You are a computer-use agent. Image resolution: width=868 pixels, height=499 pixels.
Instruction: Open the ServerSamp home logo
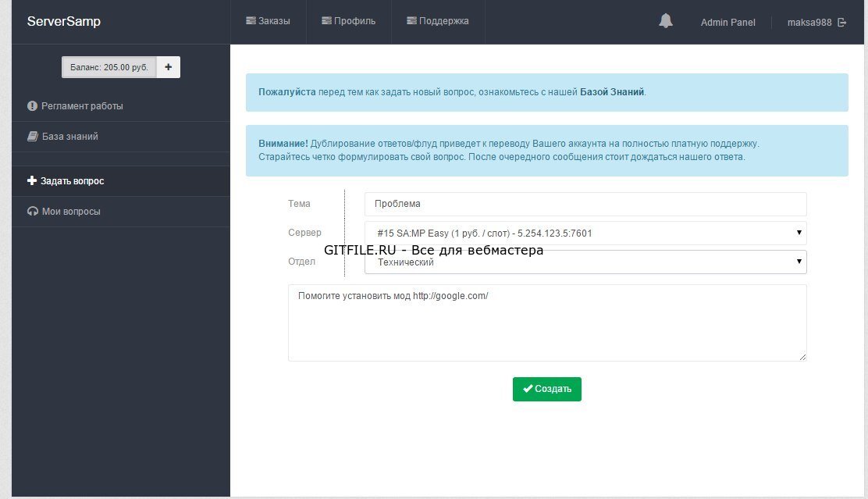[64, 22]
